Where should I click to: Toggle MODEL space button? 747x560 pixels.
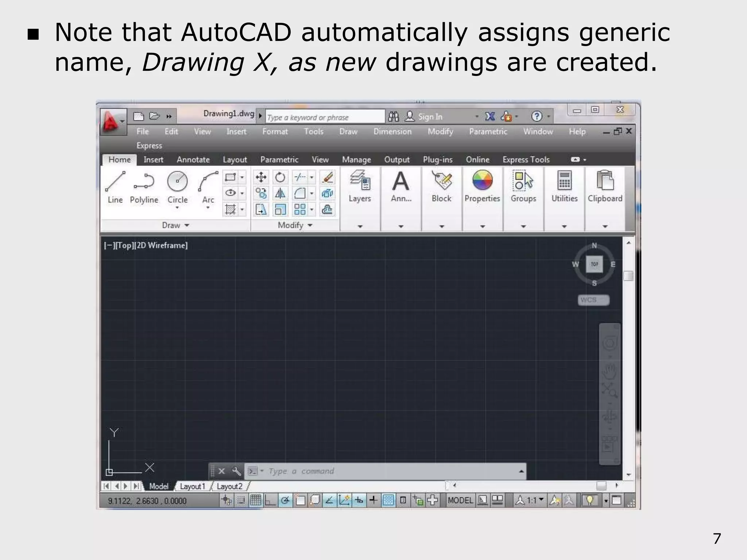pyautogui.click(x=460, y=500)
